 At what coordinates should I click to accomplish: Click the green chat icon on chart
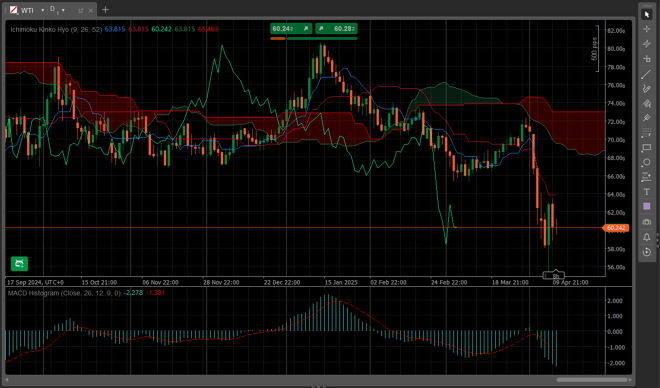click(x=19, y=264)
